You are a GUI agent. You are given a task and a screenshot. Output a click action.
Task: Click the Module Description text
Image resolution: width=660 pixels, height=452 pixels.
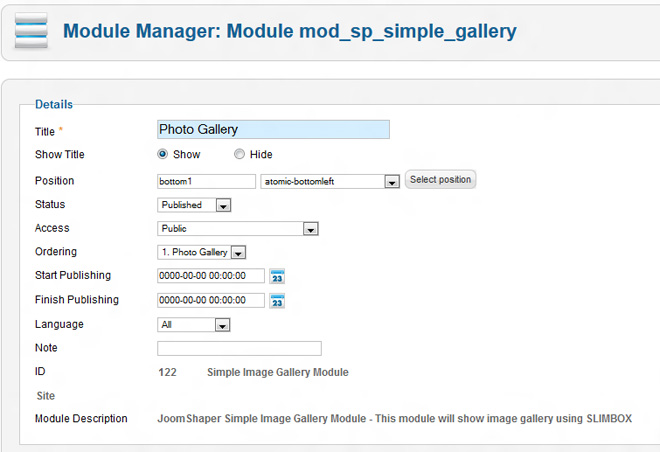click(x=395, y=418)
